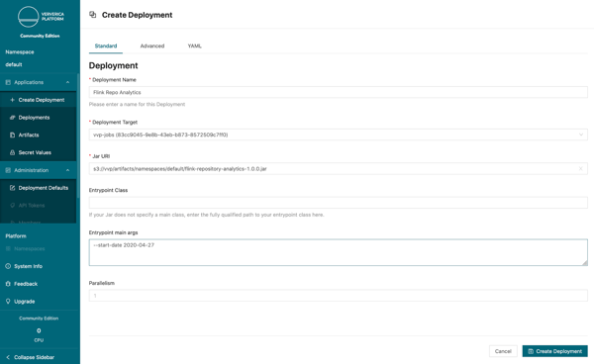The height and width of the screenshot is (364, 594).
Task: Click the Artifacts file icon
Action: (12, 136)
